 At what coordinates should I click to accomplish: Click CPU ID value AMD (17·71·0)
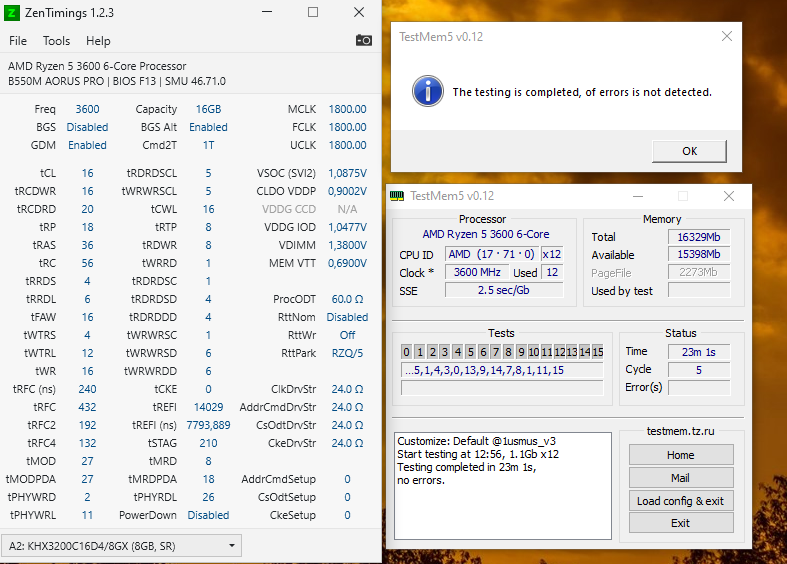point(491,254)
